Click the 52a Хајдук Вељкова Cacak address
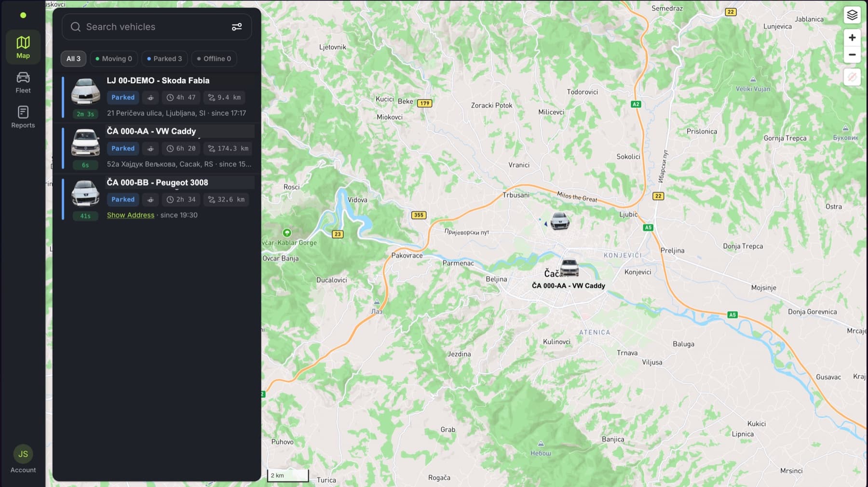The height and width of the screenshot is (487, 868). [160, 164]
